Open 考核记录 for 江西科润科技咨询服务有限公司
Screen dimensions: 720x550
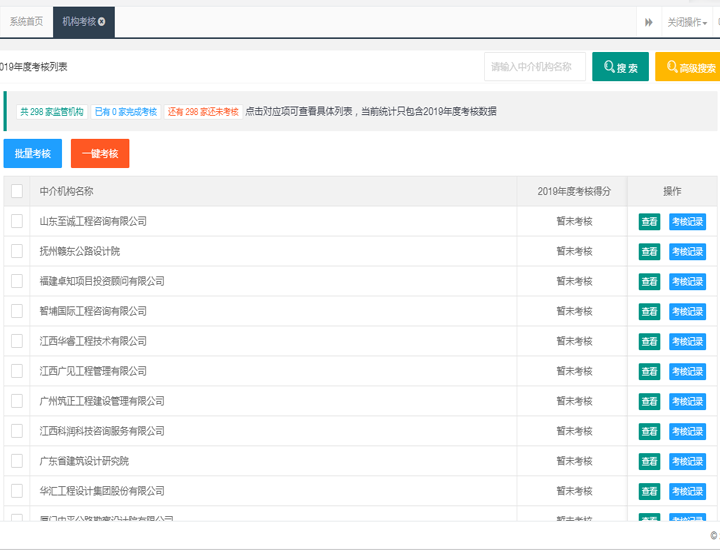pos(687,432)
